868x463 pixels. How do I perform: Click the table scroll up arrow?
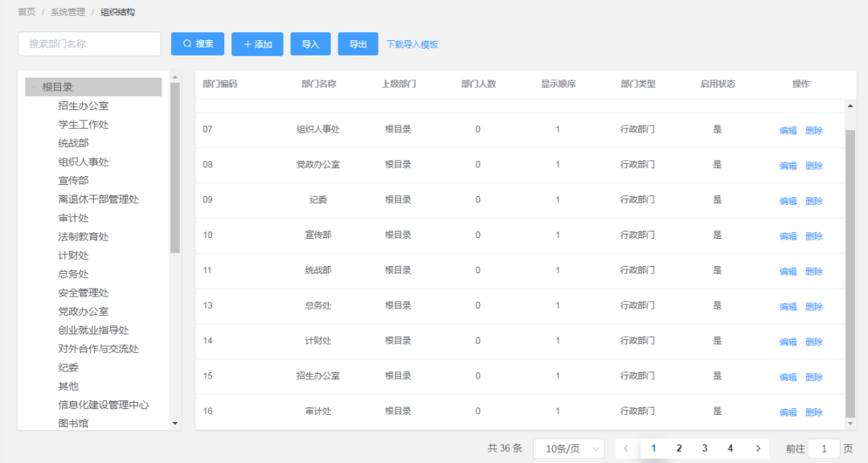850,106
